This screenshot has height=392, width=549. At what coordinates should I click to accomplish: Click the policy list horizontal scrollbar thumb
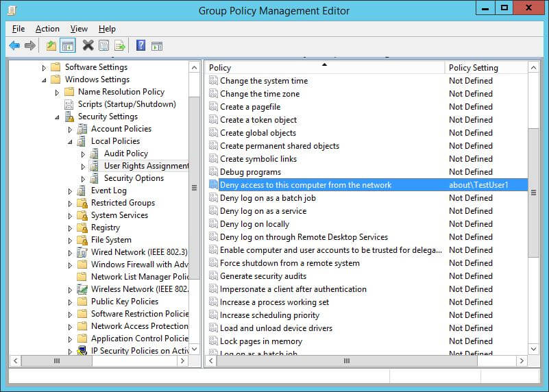(x=347, y=361)
